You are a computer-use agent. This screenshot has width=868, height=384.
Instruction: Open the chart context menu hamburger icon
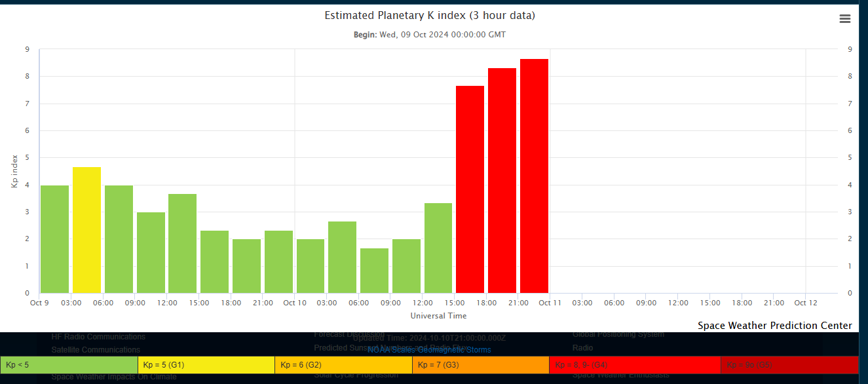coord(845,19)
